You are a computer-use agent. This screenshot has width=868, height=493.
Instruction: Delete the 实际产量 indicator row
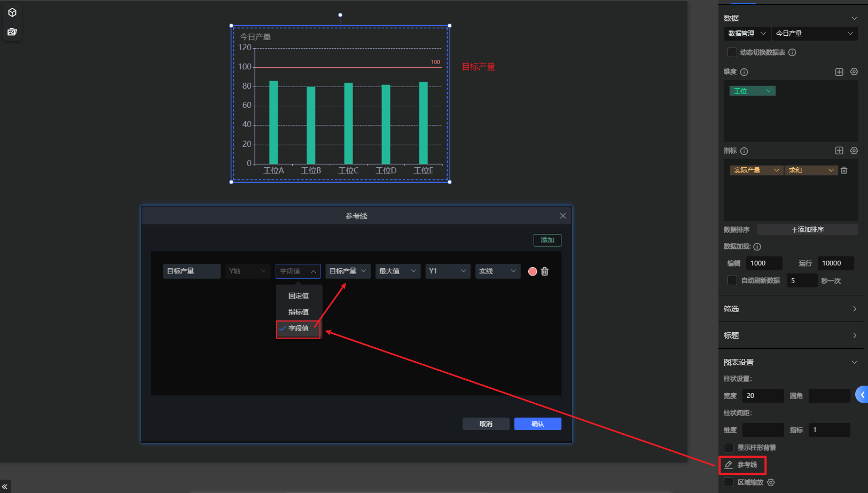(x=844, y=170)
